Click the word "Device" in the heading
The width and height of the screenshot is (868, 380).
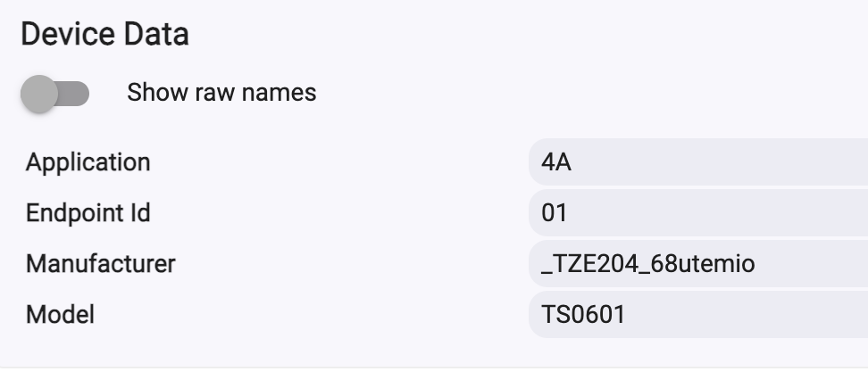(x=66, y=35)
